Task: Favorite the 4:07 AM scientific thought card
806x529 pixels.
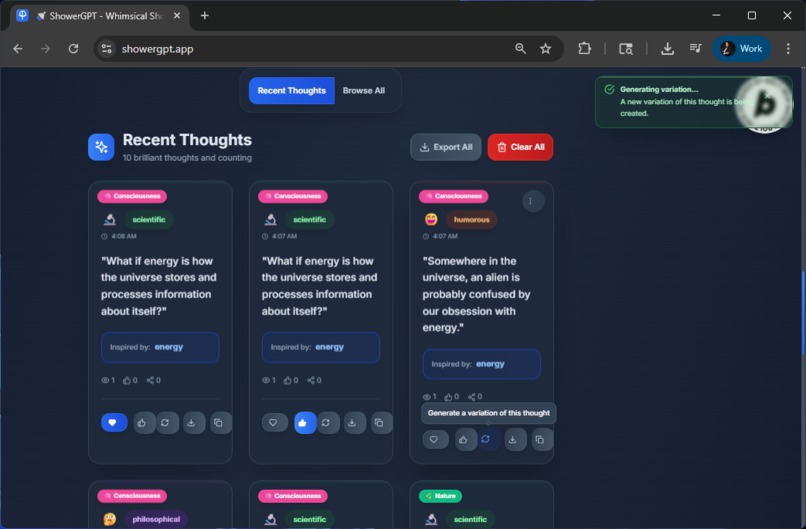Action: [x=273, y=423]
